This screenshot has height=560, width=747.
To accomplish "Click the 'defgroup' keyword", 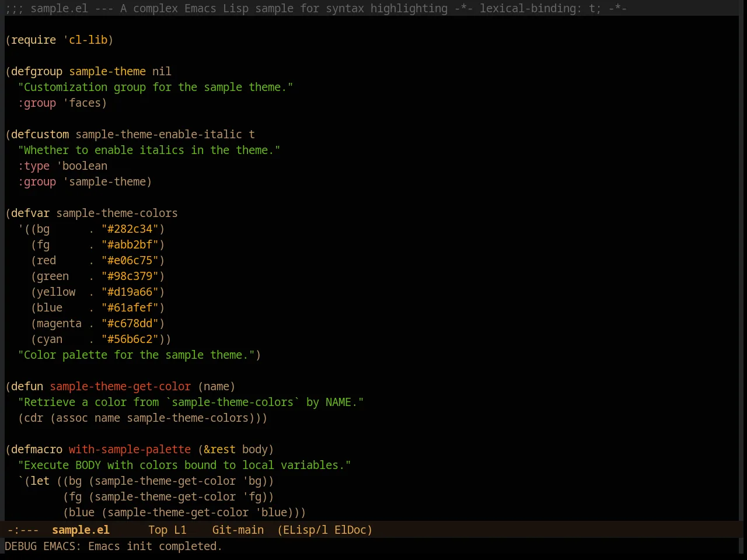I will point(37,71).
